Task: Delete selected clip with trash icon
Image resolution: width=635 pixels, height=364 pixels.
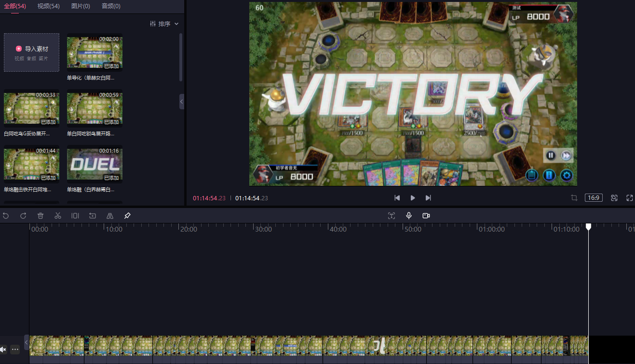Action: tap(40, 216)
